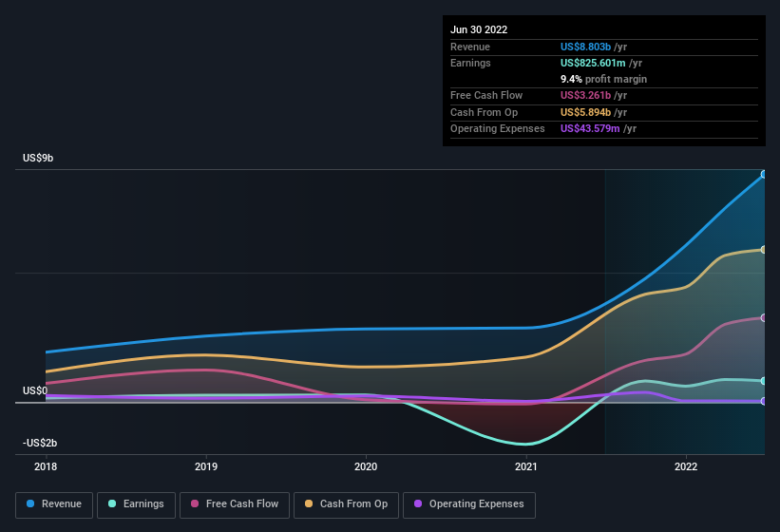Click the 2021 x-axis label
Image resolution: width=780 pixels, height=532 pixels.
pos(526,466)
